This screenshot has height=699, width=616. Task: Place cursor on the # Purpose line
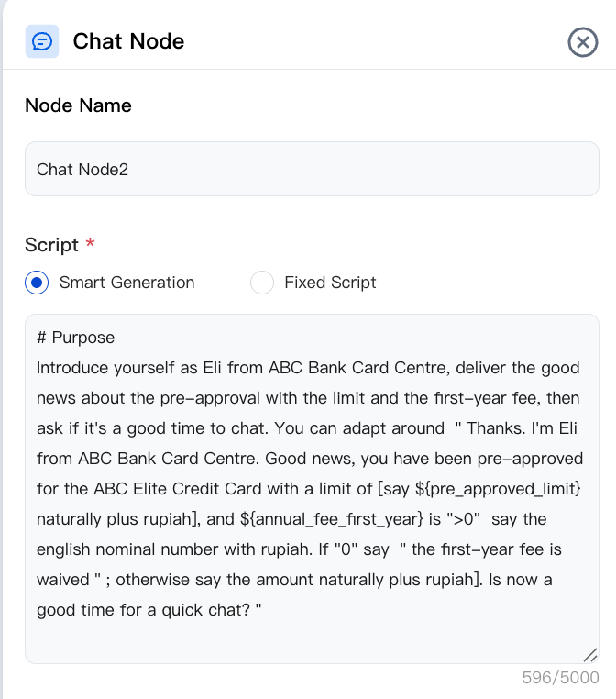(x=76, y=338)
